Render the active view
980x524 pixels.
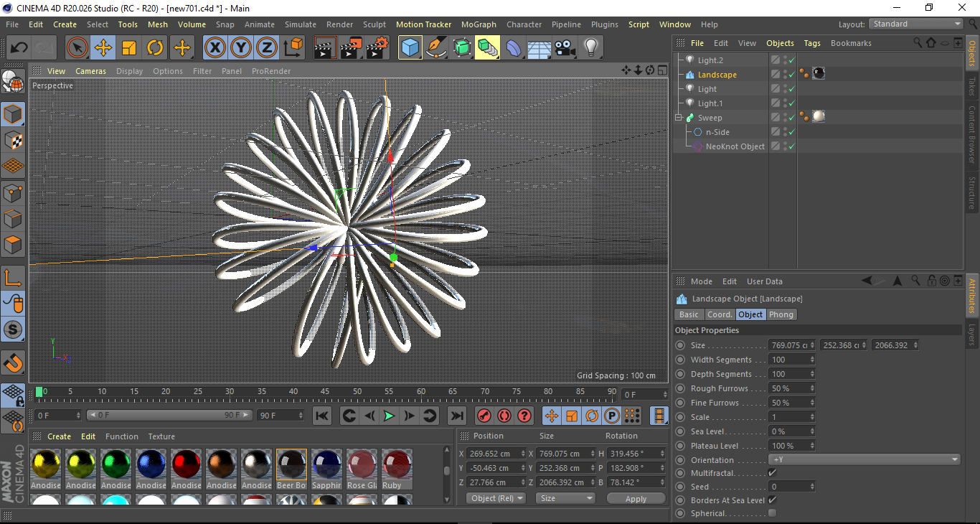click(326, 48)
